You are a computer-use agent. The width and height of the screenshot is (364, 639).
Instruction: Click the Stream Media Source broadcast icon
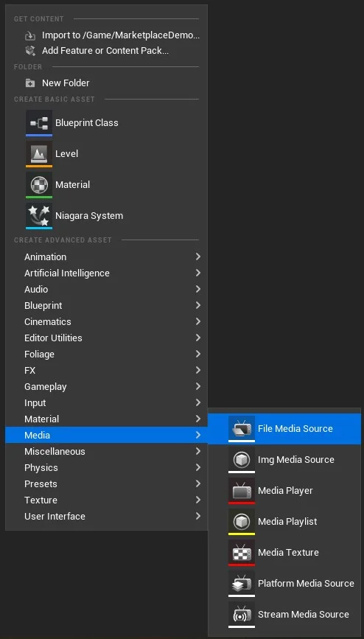pyautogui.click(x=242, y=615)
